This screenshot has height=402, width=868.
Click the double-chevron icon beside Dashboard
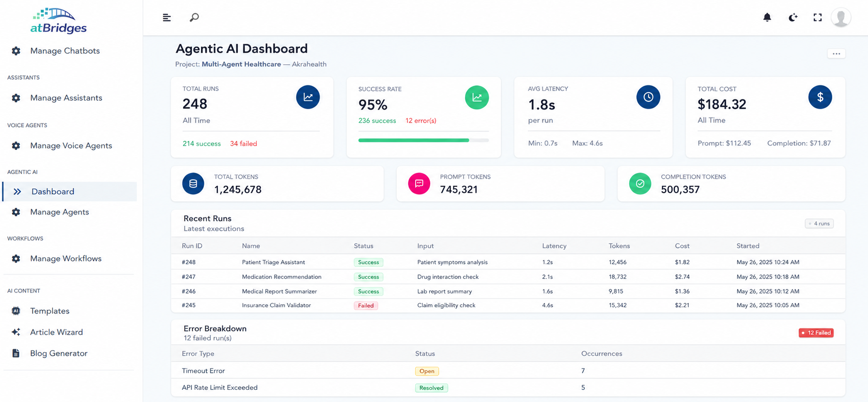tap(17, 192)
